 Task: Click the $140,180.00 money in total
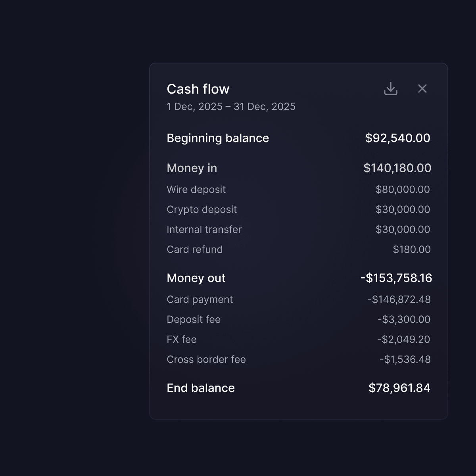[397, 168]
